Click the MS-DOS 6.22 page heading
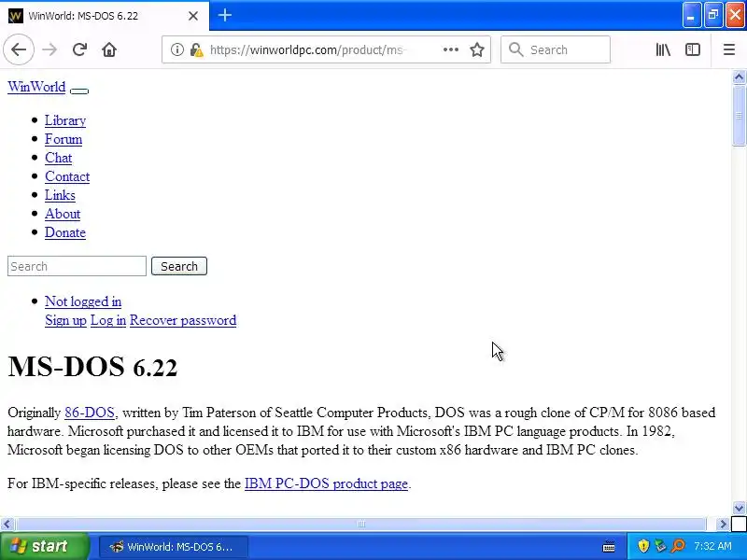747x560 pixels. click(x=92, y=367)
